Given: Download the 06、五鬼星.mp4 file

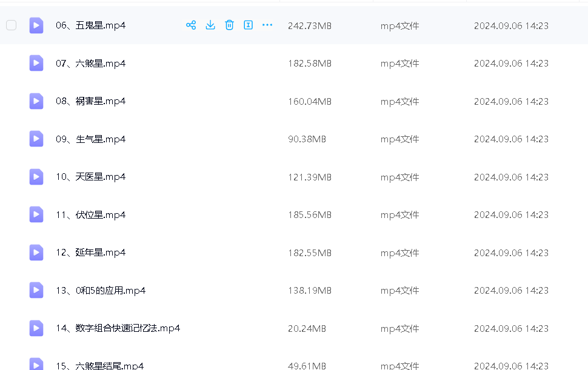Looking at the screenshot, I should 210,25.
